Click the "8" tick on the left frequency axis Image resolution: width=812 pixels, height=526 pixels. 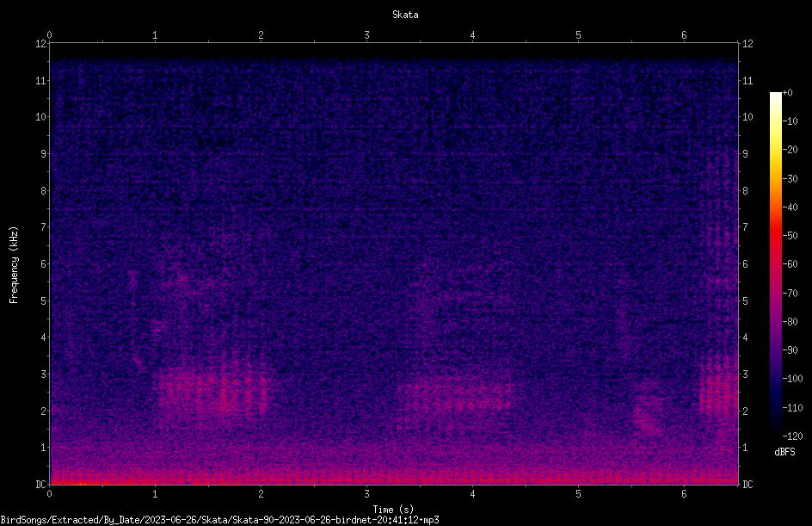[44, 191]
